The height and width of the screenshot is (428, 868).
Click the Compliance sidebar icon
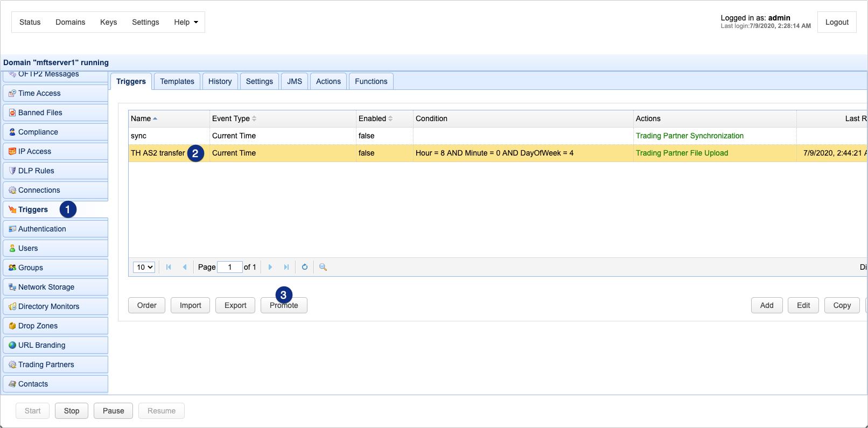12,132
